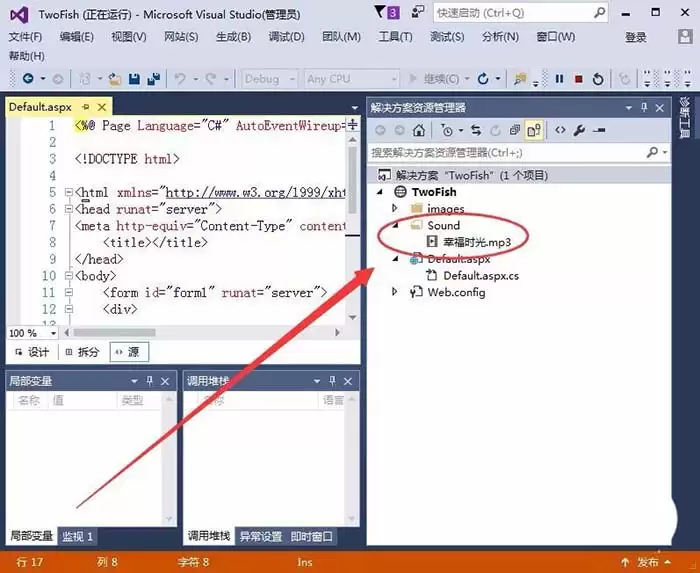Expand the images folder

394,208
